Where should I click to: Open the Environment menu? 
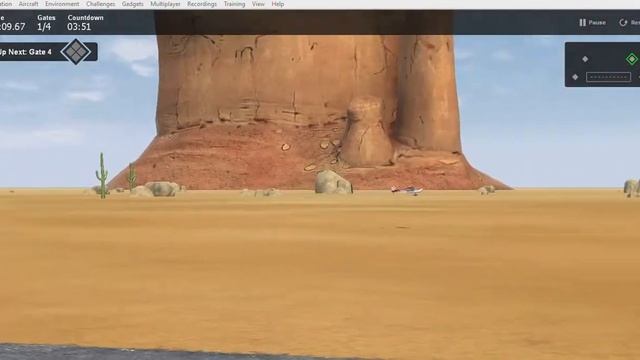62,4
